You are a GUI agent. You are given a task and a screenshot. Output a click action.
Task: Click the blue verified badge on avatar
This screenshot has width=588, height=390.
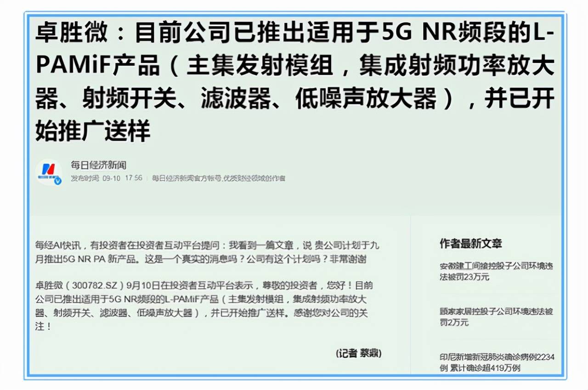[x=57, y=181]
